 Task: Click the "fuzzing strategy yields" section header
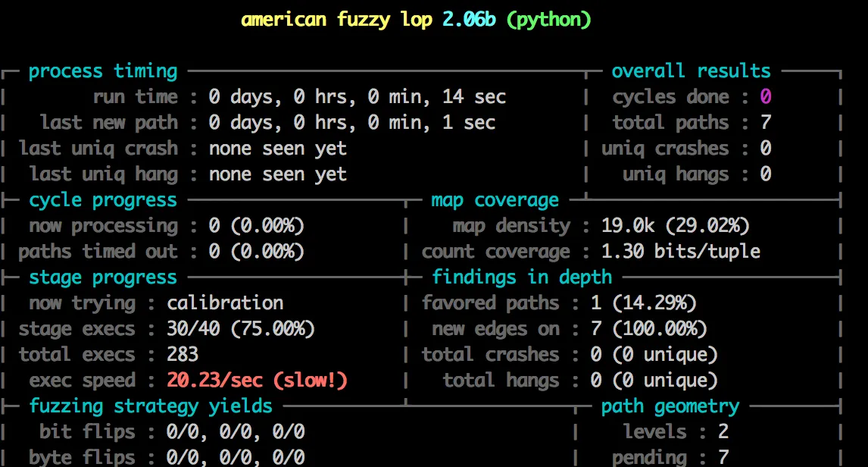(x=151, y=406)
